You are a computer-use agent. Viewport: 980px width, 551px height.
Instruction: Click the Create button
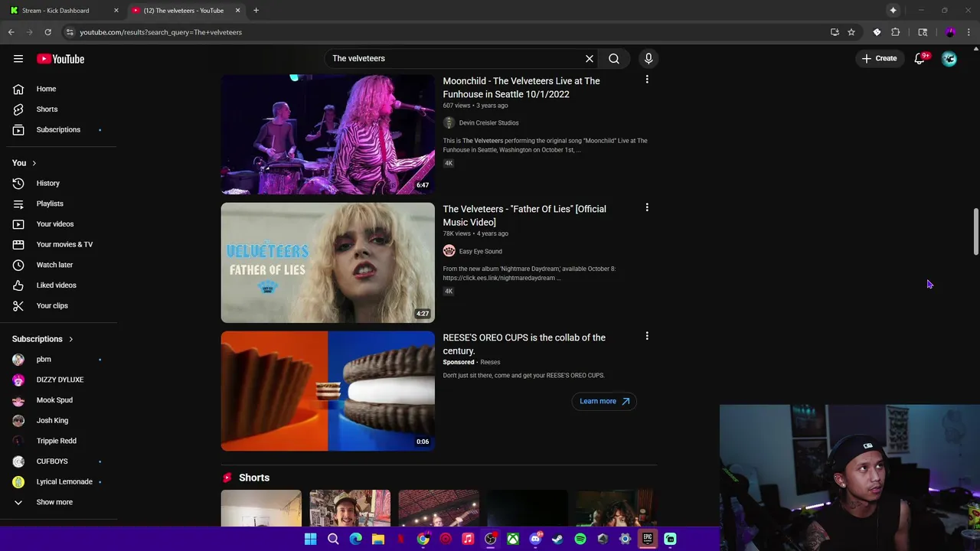[x=879, y=58]
